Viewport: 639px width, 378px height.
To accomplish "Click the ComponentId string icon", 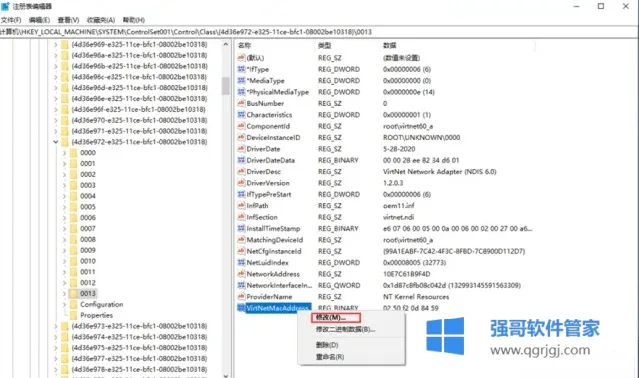I will point(241,126).
